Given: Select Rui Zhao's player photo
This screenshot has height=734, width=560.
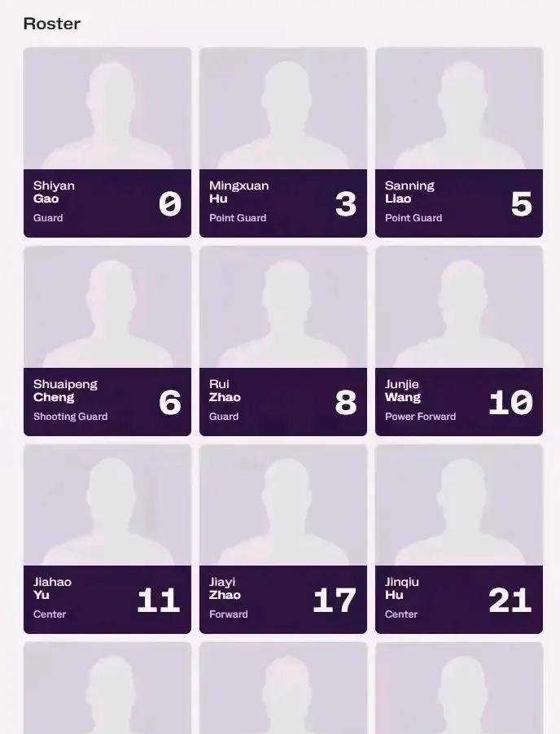Looking at the screenshot, I should 283,308.
